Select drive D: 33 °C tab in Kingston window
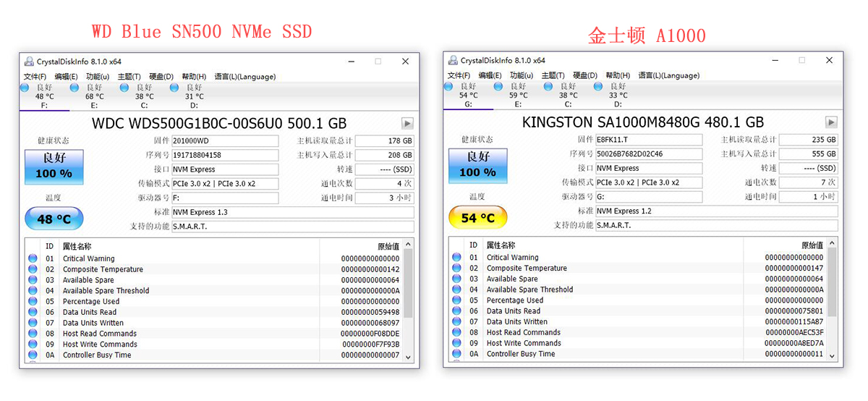The image size is (868, 401). [618, 95]
